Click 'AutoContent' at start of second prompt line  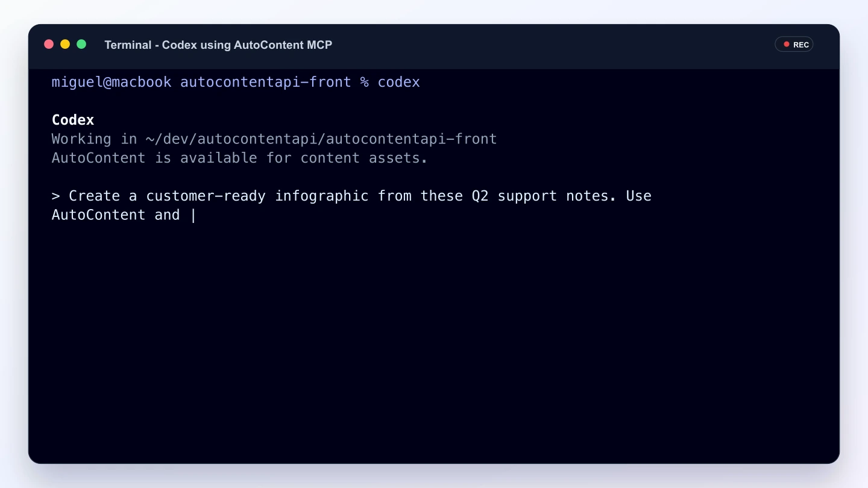coord(99,215)
